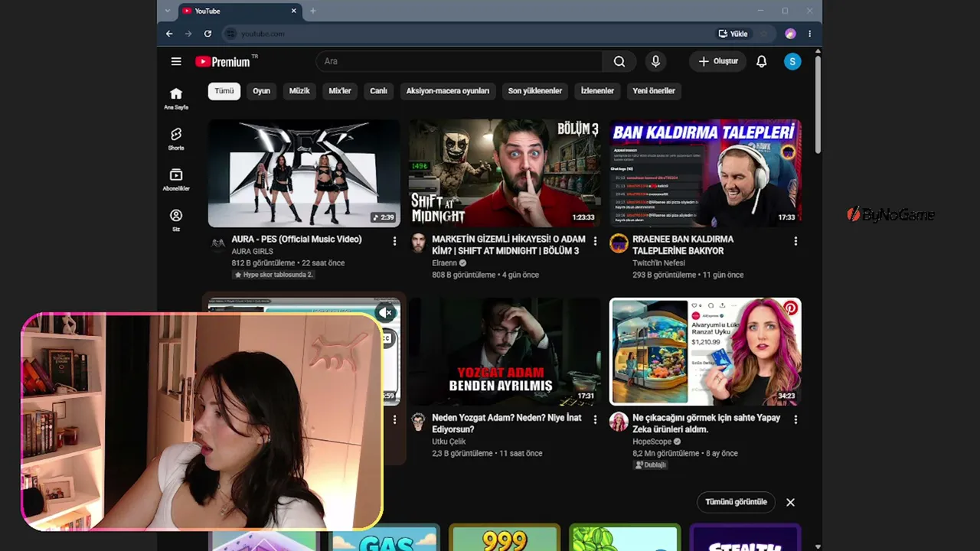980x551 pixels.
Task: Open the Utku Çelik channel avatar
Action: pyautogui.click(x=418, y=422)
